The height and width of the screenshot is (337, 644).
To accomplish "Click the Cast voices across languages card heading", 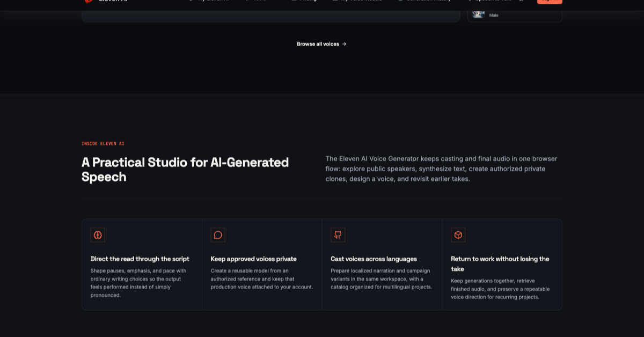I will [374, 259].
